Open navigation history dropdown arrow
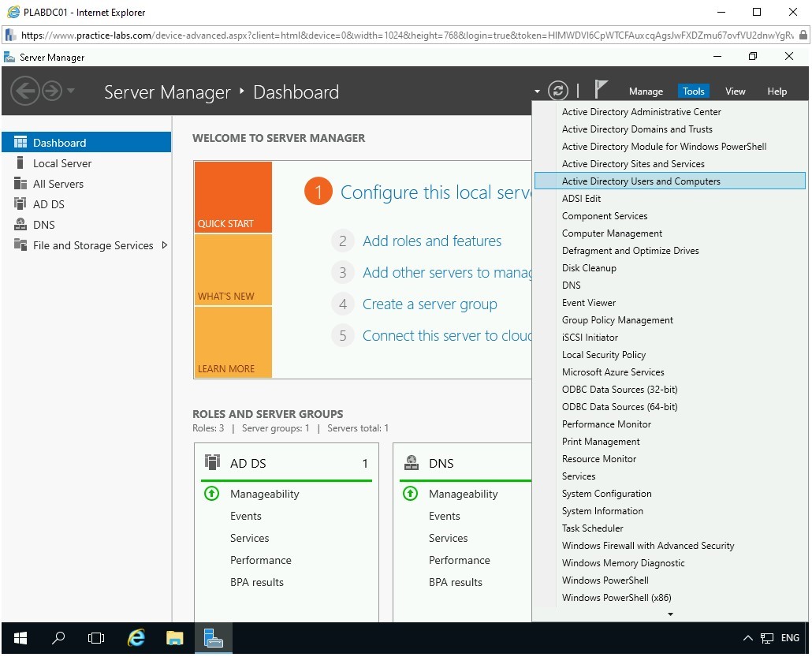The height and width of the screenshot is (657, 812). pyautogui.click(x=71, y=91)
